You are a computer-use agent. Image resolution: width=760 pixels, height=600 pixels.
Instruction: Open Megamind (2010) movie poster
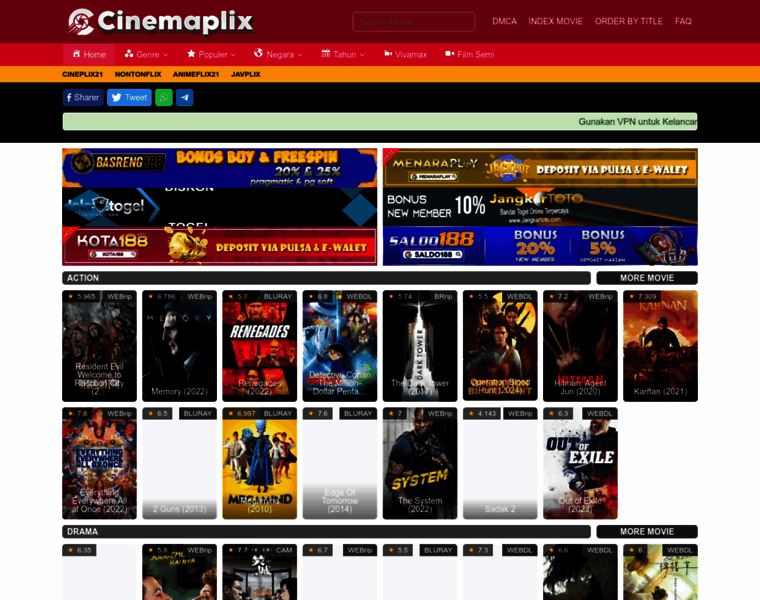260,463
